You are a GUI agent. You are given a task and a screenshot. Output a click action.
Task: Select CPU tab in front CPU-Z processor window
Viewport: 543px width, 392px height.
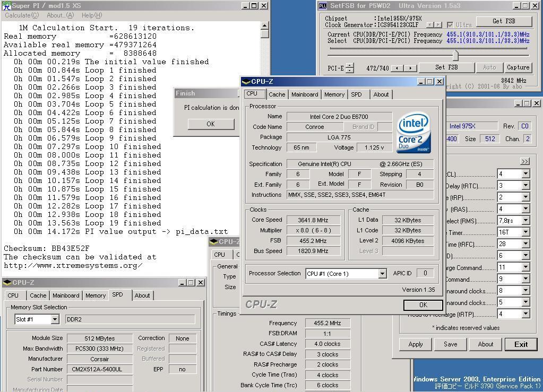click(x=252, y=94)
